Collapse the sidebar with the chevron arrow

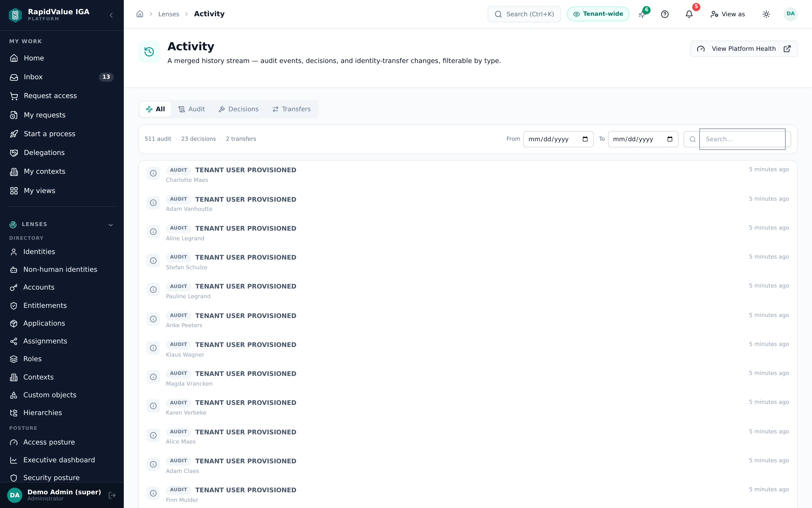(111, 15)
